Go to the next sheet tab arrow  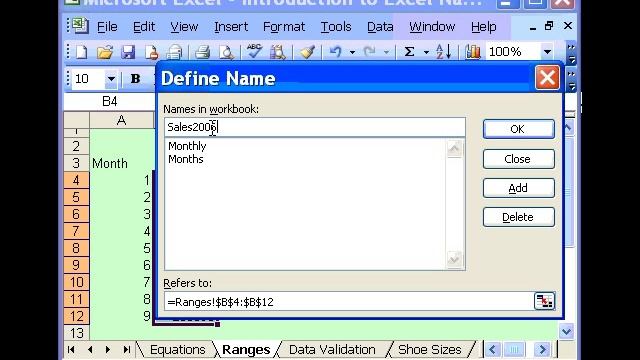(x=108, y=350)
